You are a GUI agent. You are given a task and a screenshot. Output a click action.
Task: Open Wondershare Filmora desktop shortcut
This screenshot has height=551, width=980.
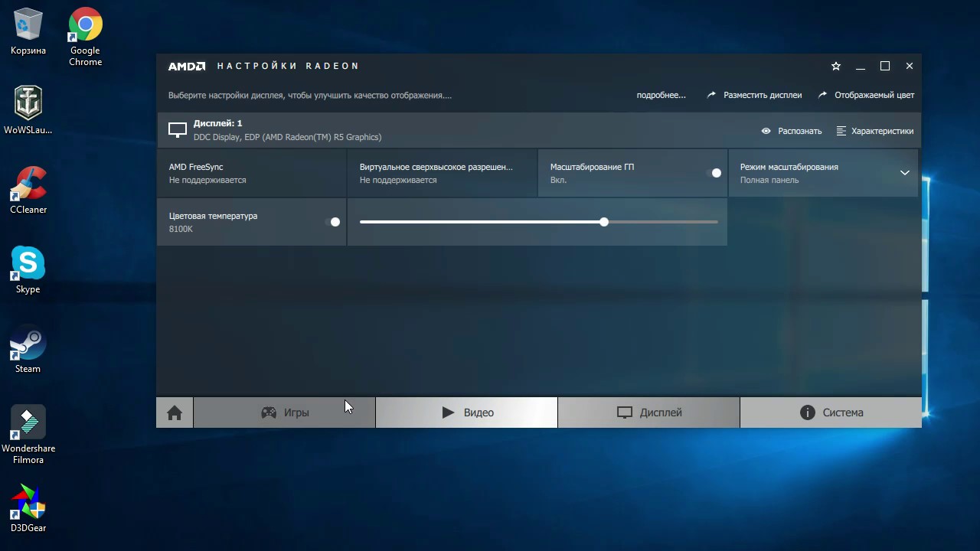pos(28,435)
